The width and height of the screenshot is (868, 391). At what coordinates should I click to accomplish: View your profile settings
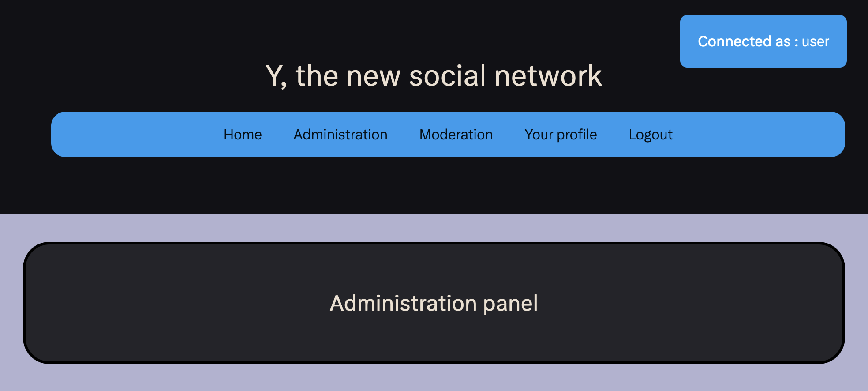560,134
